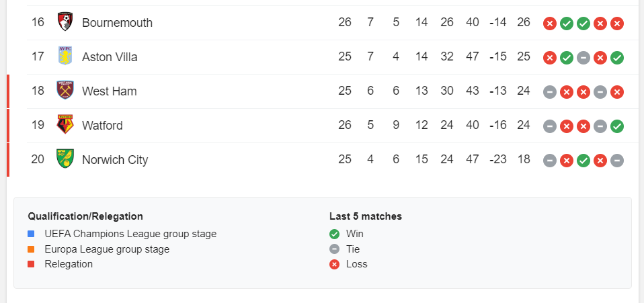Click the green Win legend icon
The width and height of the screenshot is (644, 303).
(334, 234)
